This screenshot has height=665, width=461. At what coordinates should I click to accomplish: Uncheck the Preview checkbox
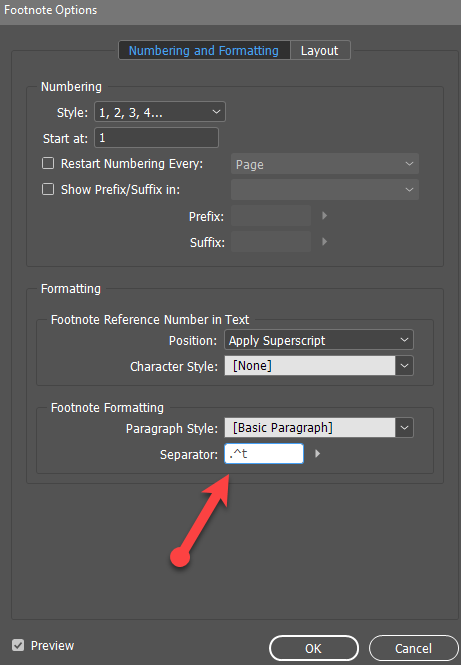click(x=18, y=645)
